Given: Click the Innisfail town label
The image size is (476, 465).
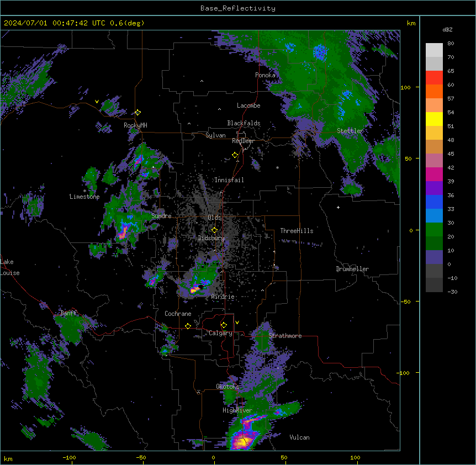Looking at the screenshot, I should coord(229,180).
